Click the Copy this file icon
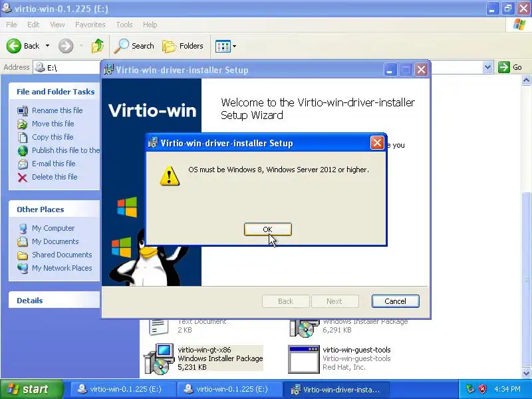This screenshot has height=399, width=532. click(x=23, y=138)
